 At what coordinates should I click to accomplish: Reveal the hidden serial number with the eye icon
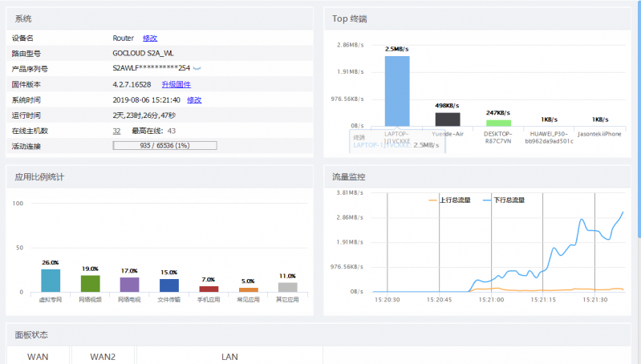click(197, 68)
